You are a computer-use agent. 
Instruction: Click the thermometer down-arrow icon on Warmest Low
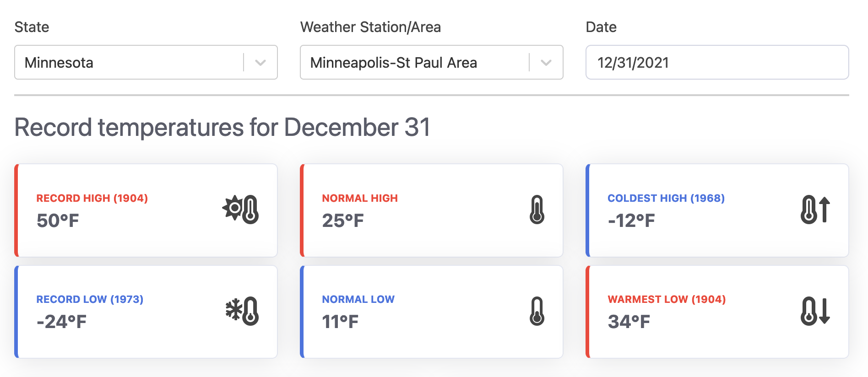[815, 311]
